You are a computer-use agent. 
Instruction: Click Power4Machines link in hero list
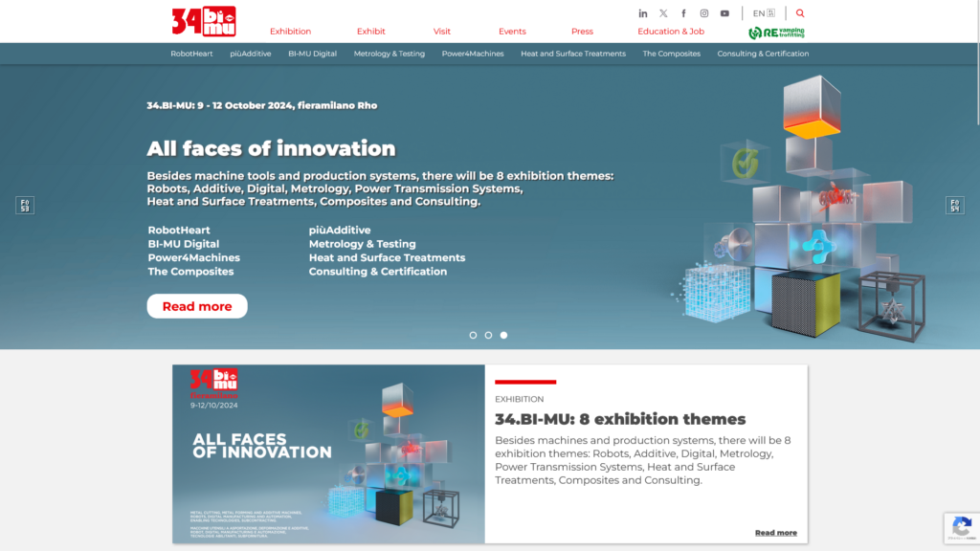click(x=193, y=257)
